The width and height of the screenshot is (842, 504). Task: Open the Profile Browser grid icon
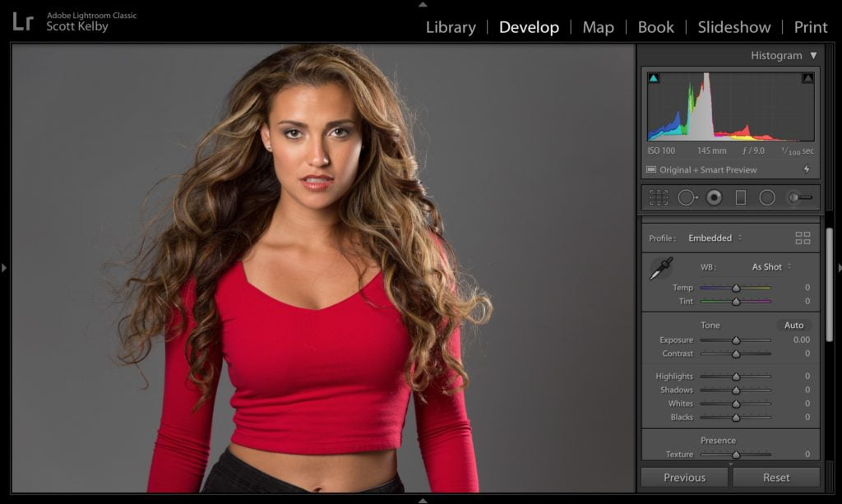[803, 238]
